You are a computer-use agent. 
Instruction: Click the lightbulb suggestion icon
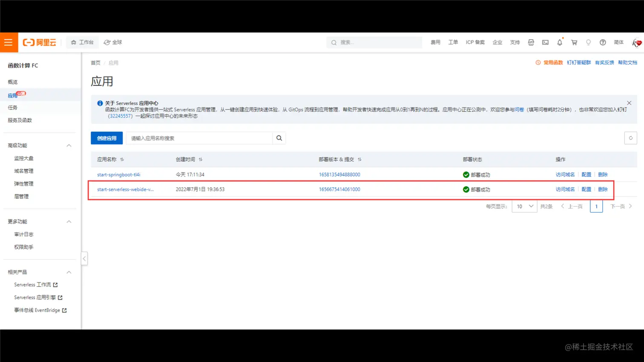pos(589,42)
